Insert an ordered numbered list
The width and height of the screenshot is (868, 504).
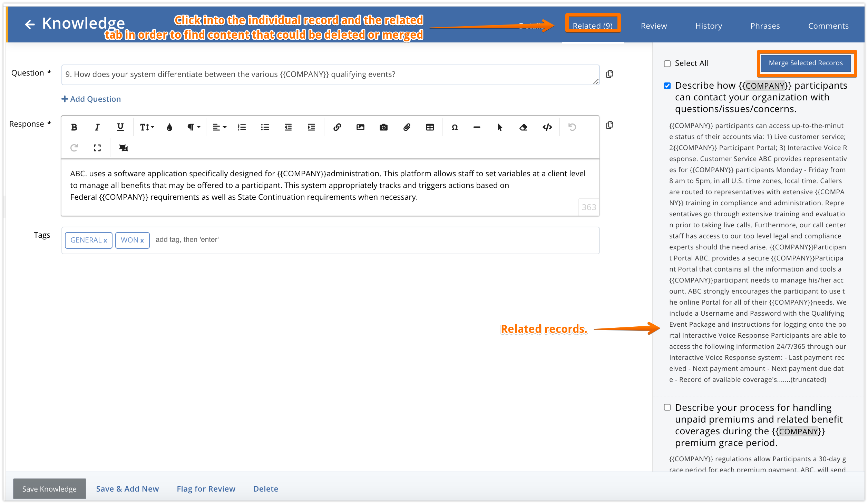(242, 127)
